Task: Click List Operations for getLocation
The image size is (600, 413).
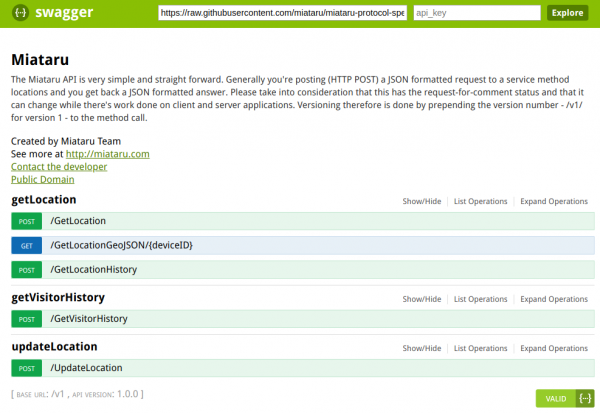Action: pos(480,201)
